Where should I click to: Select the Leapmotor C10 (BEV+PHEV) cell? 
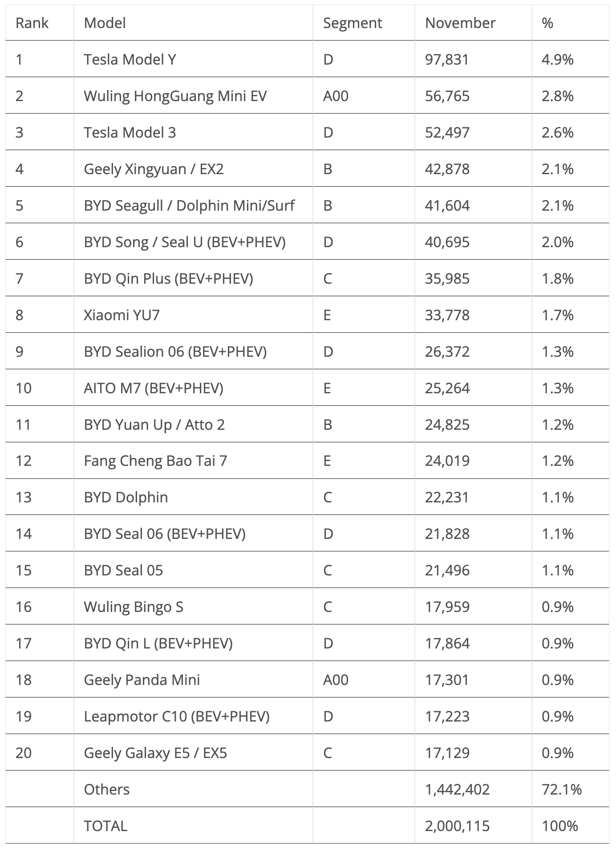pyautogui.click(x=177, y=717)
